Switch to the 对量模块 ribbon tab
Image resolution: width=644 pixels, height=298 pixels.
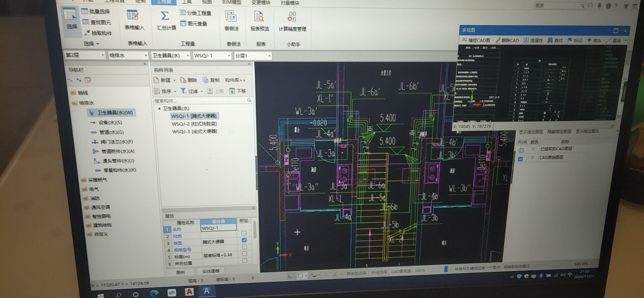click(290, 3)
